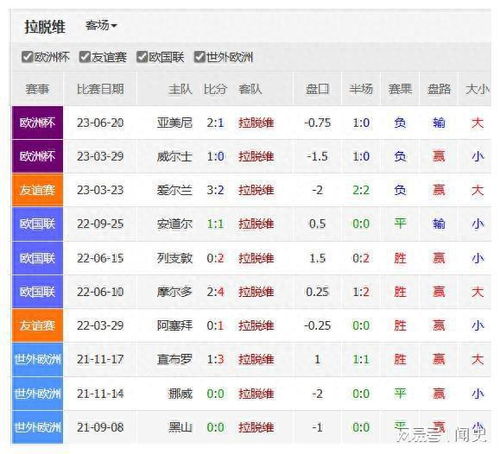
Task: Click the purple 欧洲杯 tag dated 23-06-20
Action: pyautogui.click(x=37, y=123)
